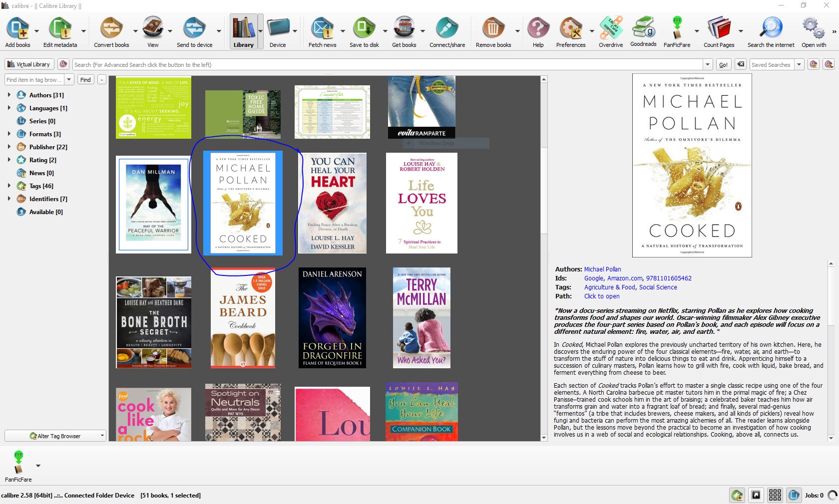The height and width of the screenshot is (504, 839).
Task: Open the Saved Searches dropdown
Action: (799, 64)
